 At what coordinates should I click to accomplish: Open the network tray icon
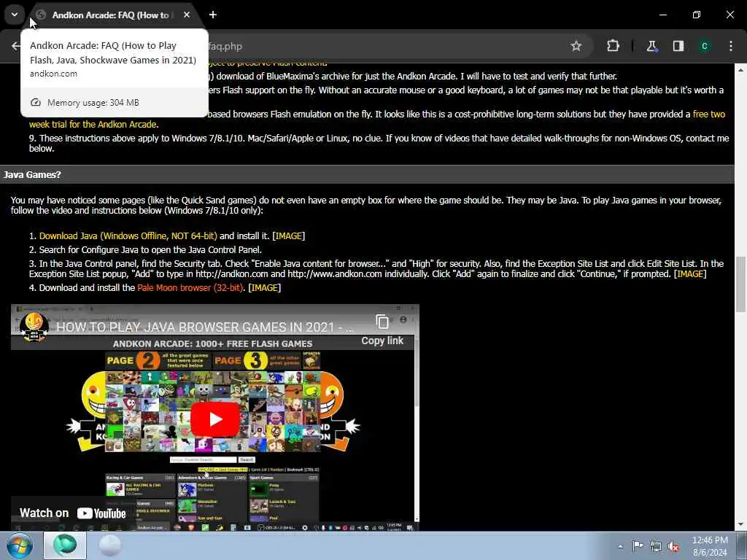656,546
